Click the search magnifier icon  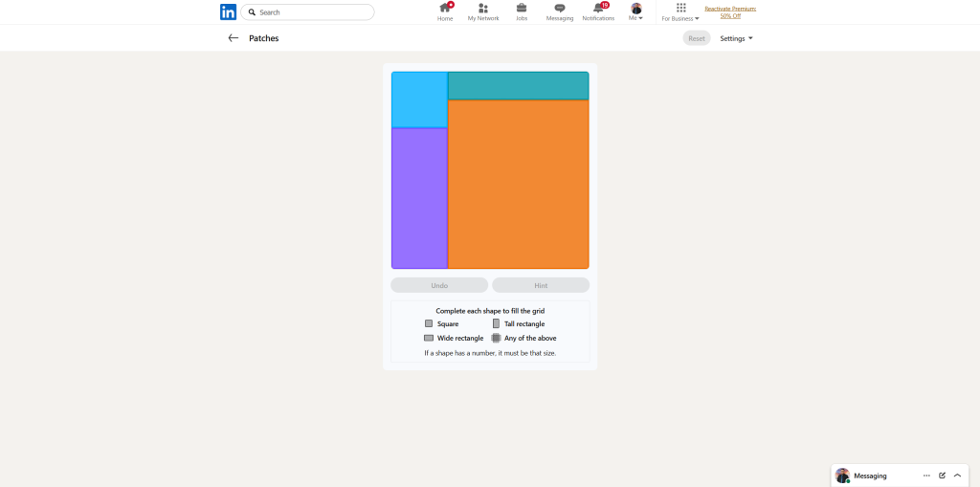[252, 11]
